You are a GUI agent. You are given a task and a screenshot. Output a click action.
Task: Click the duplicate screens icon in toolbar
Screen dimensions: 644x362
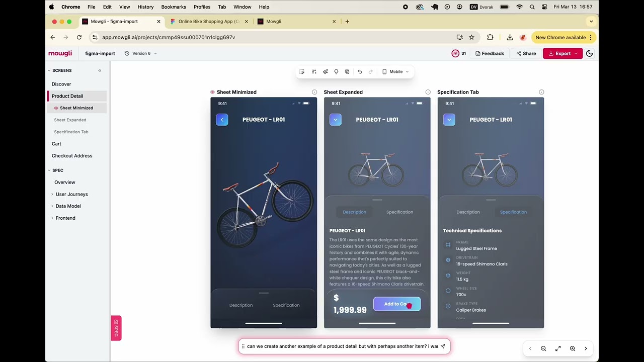pyautogui.click(x=347, y=72)
